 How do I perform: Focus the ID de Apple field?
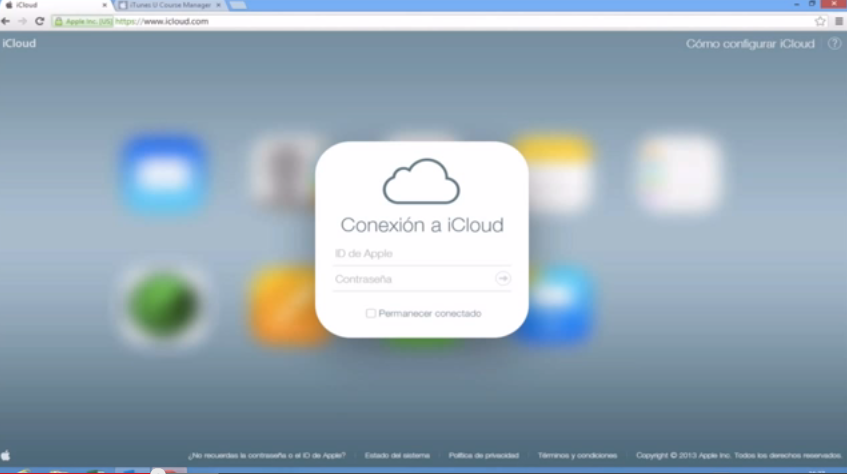(421, 253)
